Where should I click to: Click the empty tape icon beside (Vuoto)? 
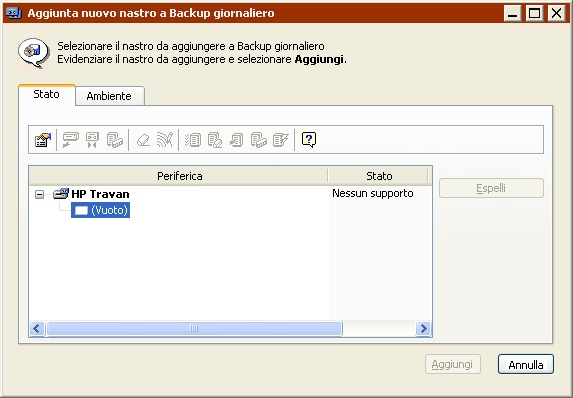coord(81,210)
